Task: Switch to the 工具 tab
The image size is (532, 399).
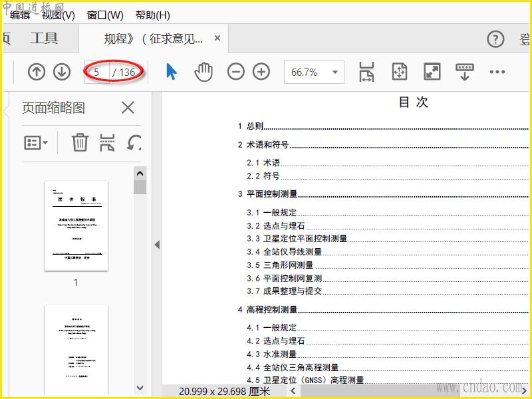Action: (44, 39)
